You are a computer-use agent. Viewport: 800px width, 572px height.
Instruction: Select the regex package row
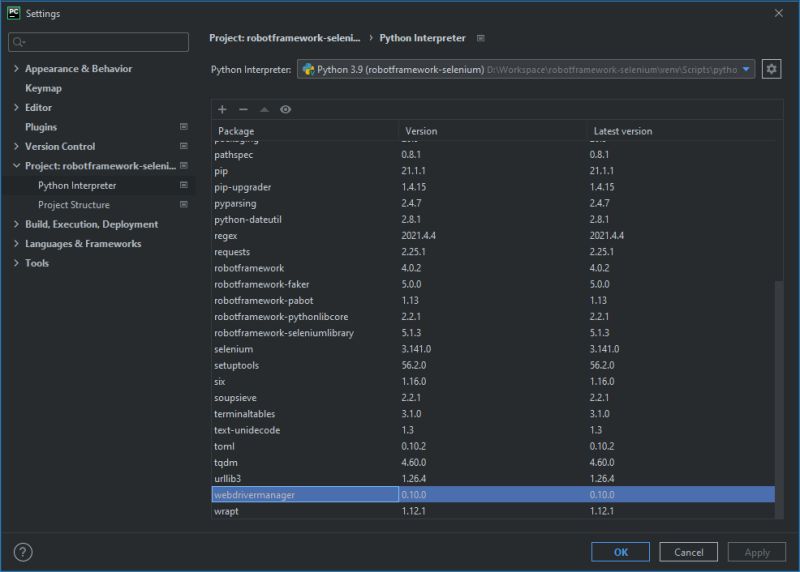pyautogui.click(x=493, y=236)
